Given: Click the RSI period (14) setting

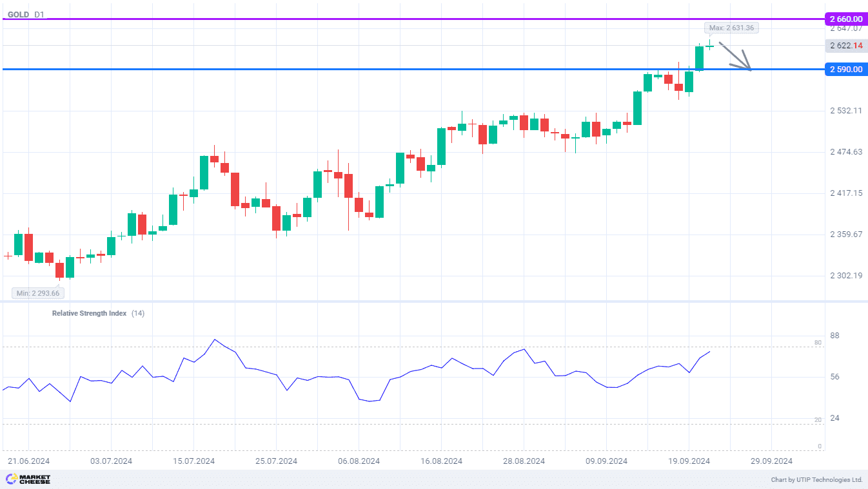Looking at the screenshot, I should (138, 313).
